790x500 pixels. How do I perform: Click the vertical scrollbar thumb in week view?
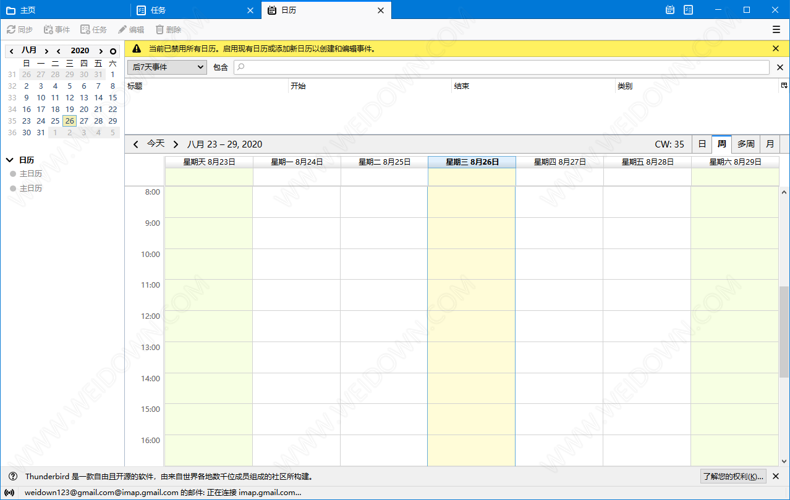783,332
